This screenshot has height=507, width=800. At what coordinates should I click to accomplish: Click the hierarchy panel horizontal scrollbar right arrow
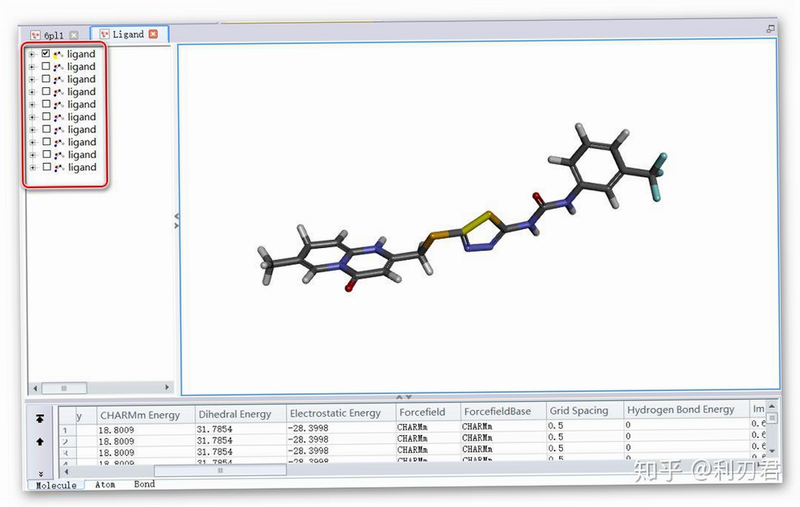(x=167, y=388)
